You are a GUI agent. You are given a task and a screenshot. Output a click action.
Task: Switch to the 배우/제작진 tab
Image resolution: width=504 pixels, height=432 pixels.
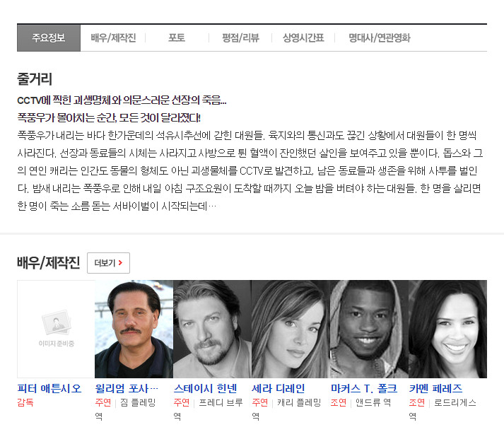(x=113, y=38)
